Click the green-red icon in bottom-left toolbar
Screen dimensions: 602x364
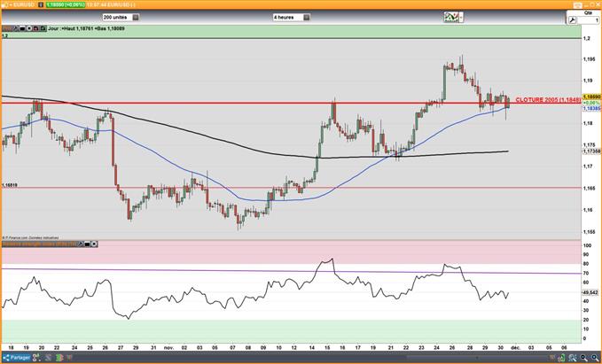59,358
